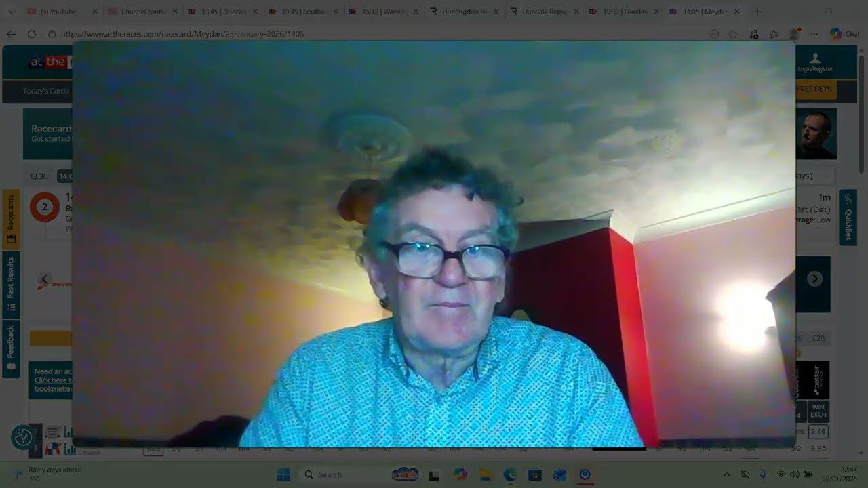Close the Channel content tab
The height and width of the screenshot is (488, 868).
(x=175, y=12)
